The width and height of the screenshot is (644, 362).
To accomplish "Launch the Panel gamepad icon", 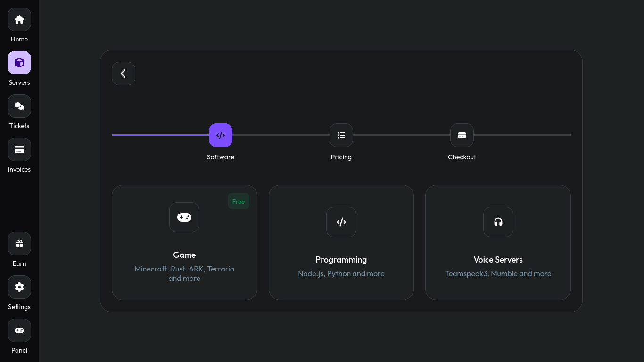I will 19,330.
